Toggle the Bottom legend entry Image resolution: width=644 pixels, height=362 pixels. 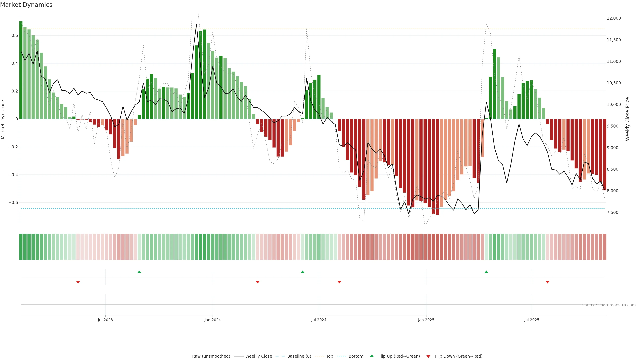[x=356, y=356]
